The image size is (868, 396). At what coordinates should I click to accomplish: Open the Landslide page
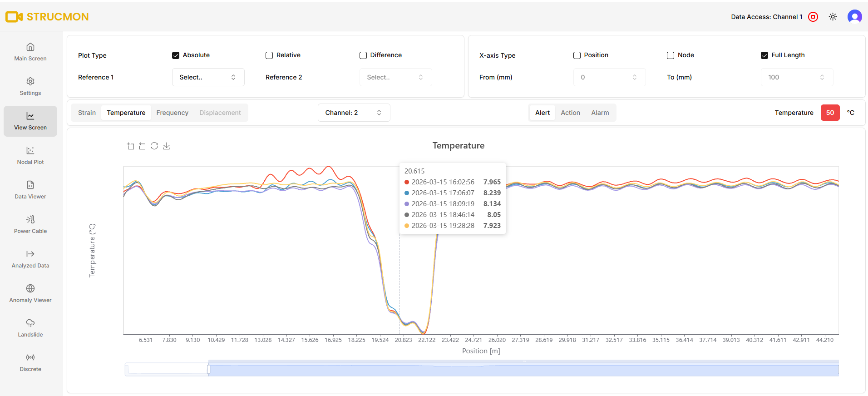[30, 328]
